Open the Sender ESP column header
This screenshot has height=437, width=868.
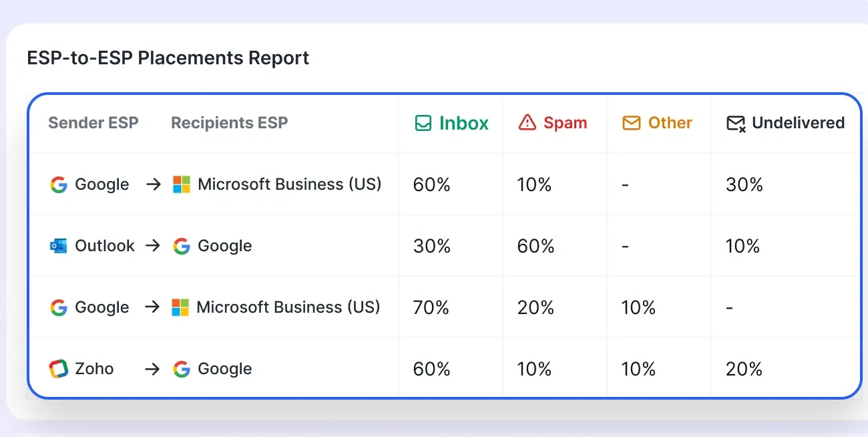[93, 122]
